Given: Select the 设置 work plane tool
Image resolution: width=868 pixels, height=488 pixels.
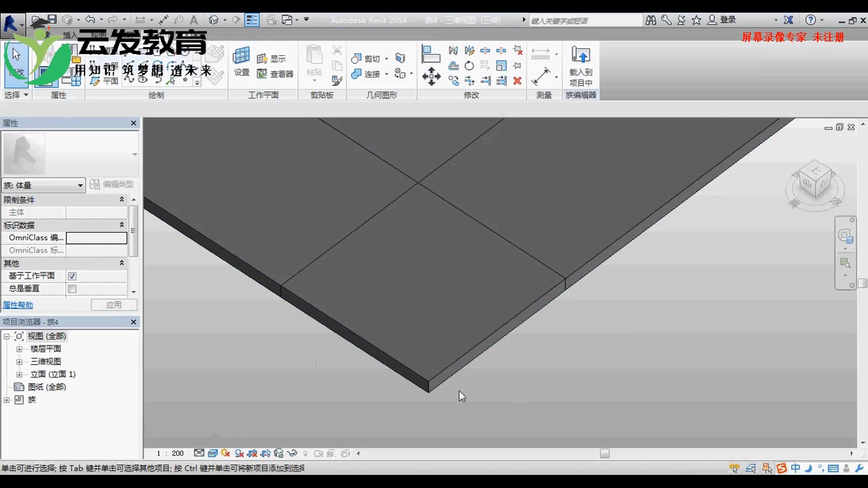Looking at the screenshot, I should click(241, 61).
